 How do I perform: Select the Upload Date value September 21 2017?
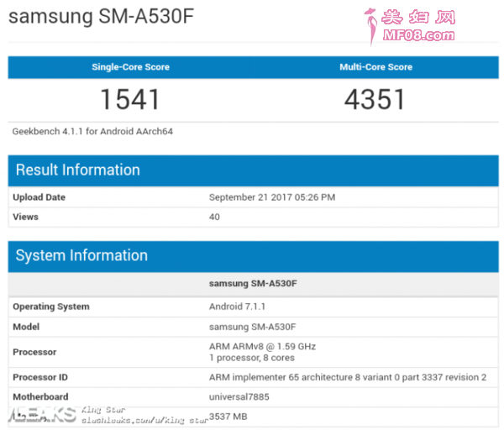(x=272, y=197)
